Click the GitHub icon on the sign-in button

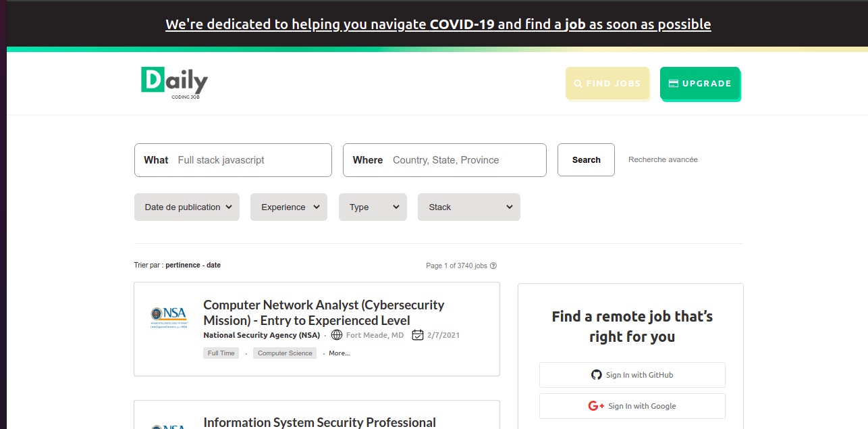coord(597,374)
